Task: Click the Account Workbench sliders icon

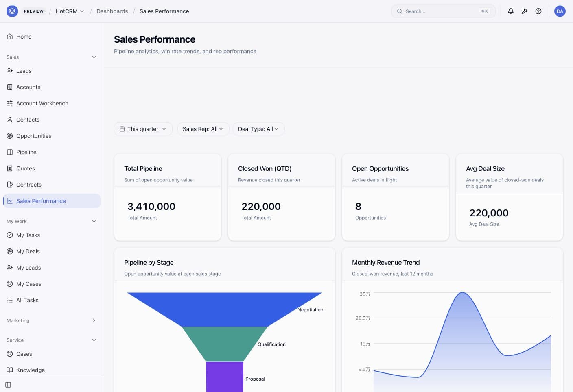Action: [x=10, y=103]
